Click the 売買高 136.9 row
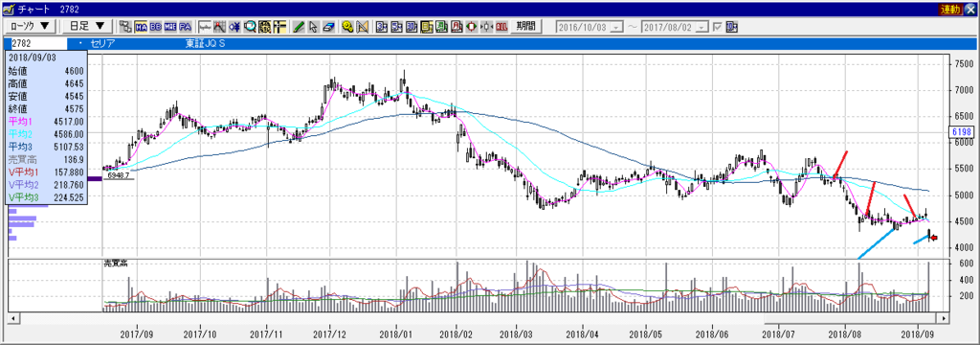This screenshot has height=345, width=980. [46, 160]
